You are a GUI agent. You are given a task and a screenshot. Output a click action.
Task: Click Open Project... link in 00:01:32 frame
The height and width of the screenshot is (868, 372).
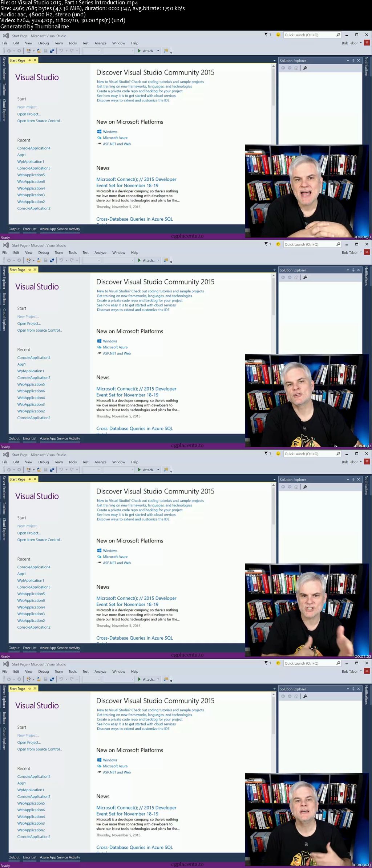[x=29, y=323]
